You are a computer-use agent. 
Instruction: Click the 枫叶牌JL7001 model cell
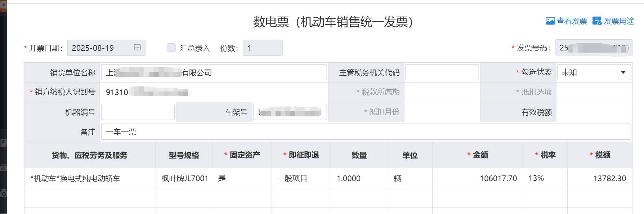pyautogui.click(x=184, y=178)
